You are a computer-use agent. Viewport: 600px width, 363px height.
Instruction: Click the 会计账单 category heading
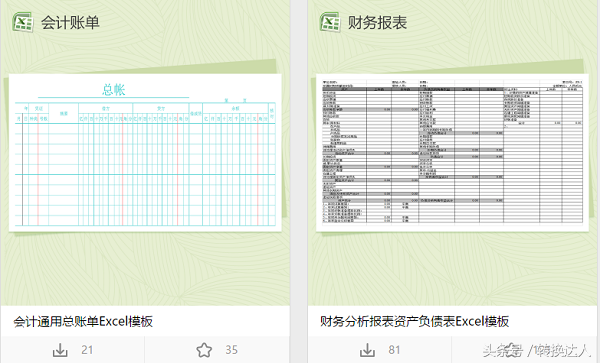pyautogui.click(x=70, y=22)
